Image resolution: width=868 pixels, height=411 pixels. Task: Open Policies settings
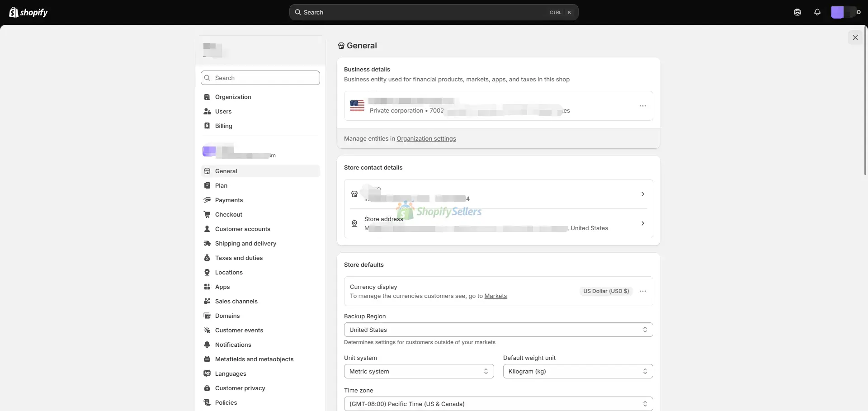(x=260, y=402)
